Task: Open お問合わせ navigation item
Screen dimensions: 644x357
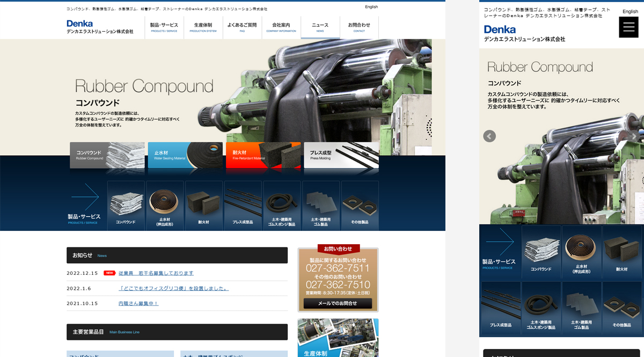Action: pyautogui.click(x=359, y=27)
